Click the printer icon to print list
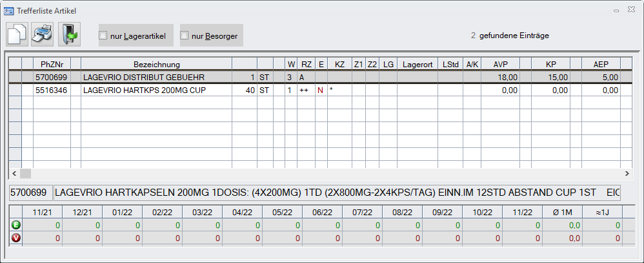The image size is (644, 263). coord(43,34)
